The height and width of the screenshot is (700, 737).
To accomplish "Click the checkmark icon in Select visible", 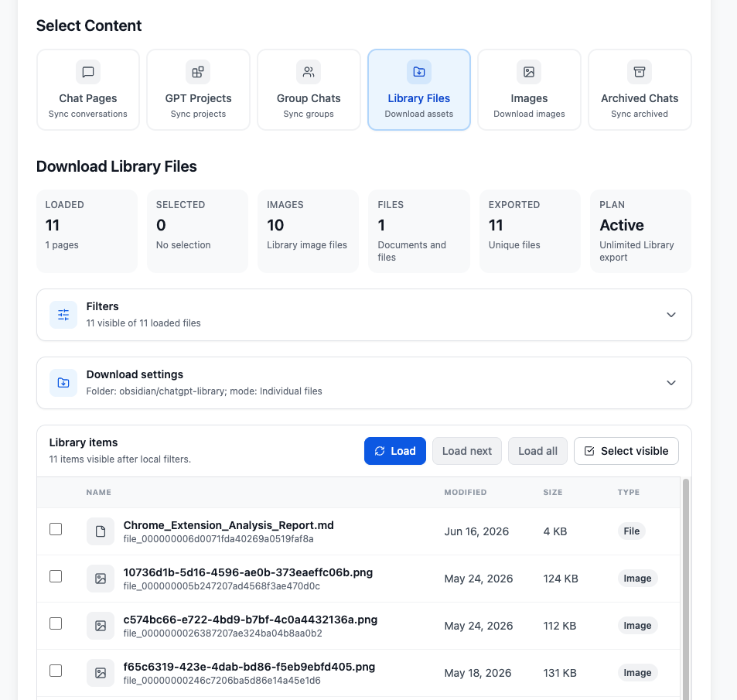I will coord(589,451).
